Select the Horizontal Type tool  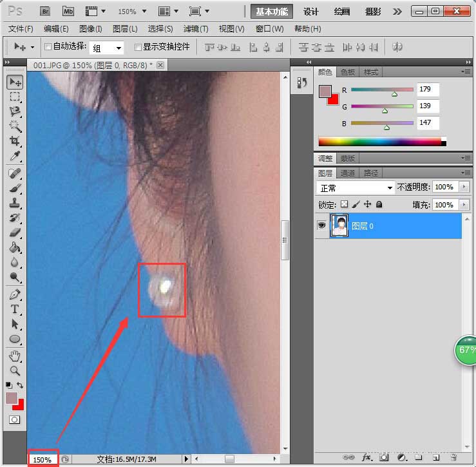click(x=15, y=309)
